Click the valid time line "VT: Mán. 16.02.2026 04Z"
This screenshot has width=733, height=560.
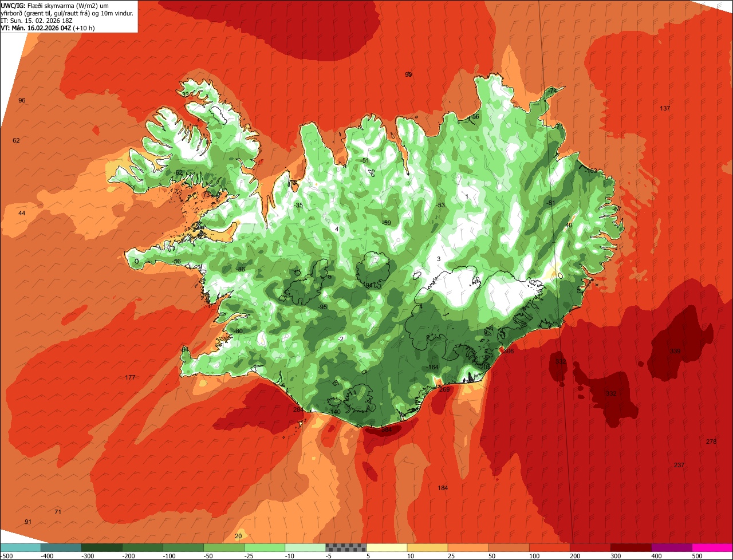click(48, 27)
